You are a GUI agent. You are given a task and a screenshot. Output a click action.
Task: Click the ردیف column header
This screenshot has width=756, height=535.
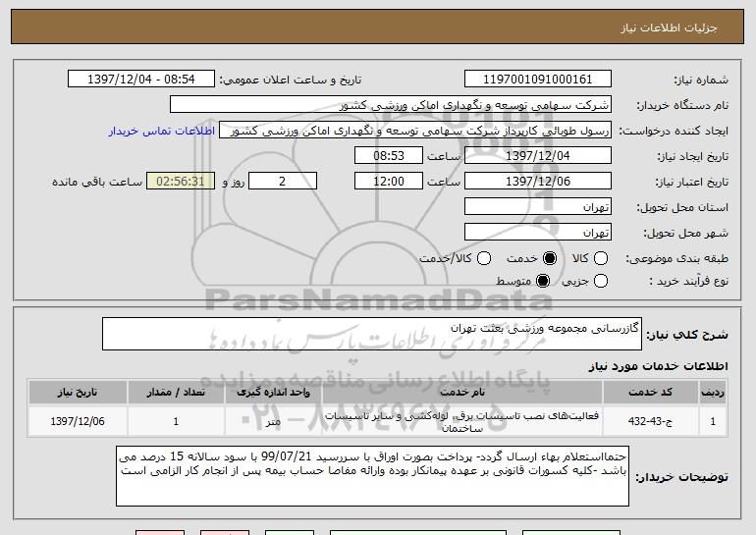[x=713, y=393]
